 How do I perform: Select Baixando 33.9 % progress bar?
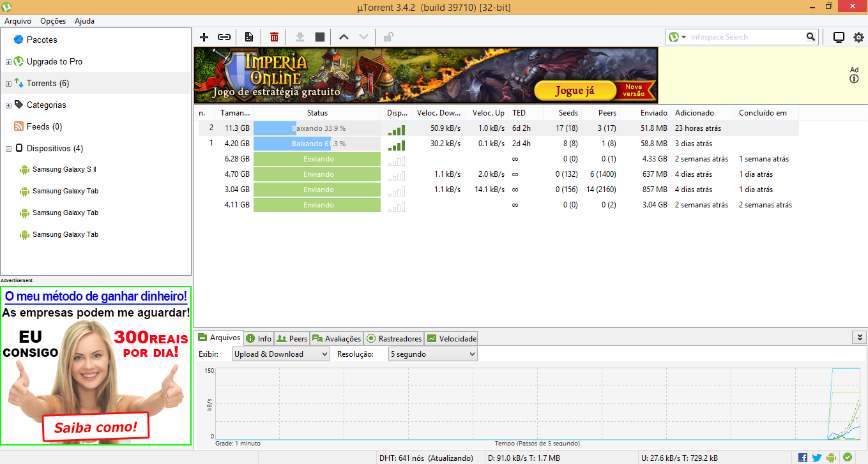317,128
